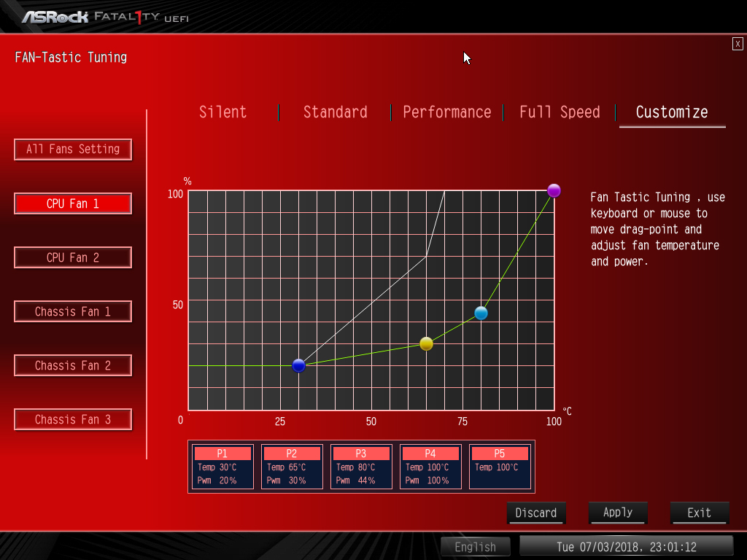Viewport: 747px width, 560px height.
Task: Choose Chassis Fan 1
Action: [x=73, y=311]
